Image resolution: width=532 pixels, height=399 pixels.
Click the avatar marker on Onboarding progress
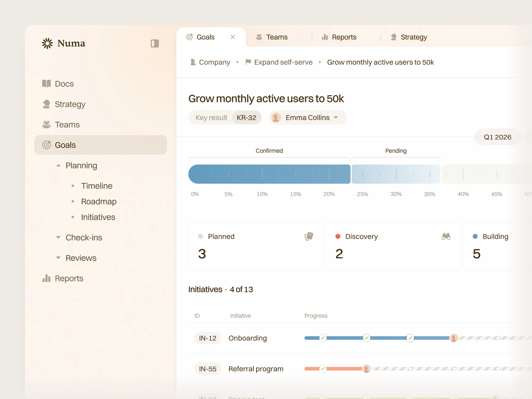pos(454,338)
